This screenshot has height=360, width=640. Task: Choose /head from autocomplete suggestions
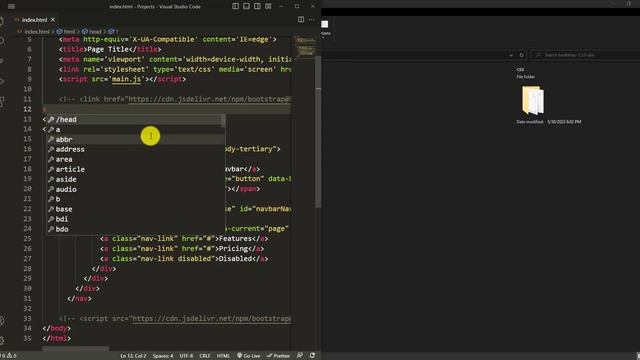click(x=135, y=120)
